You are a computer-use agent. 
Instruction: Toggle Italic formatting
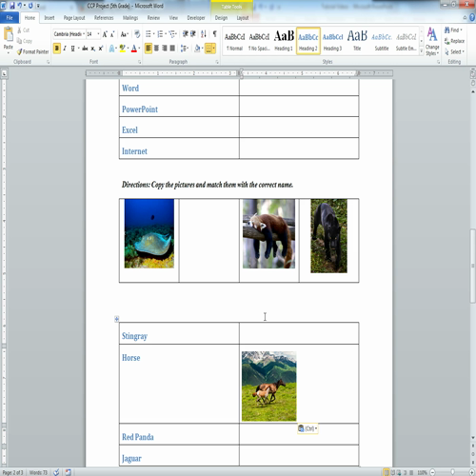65,49
